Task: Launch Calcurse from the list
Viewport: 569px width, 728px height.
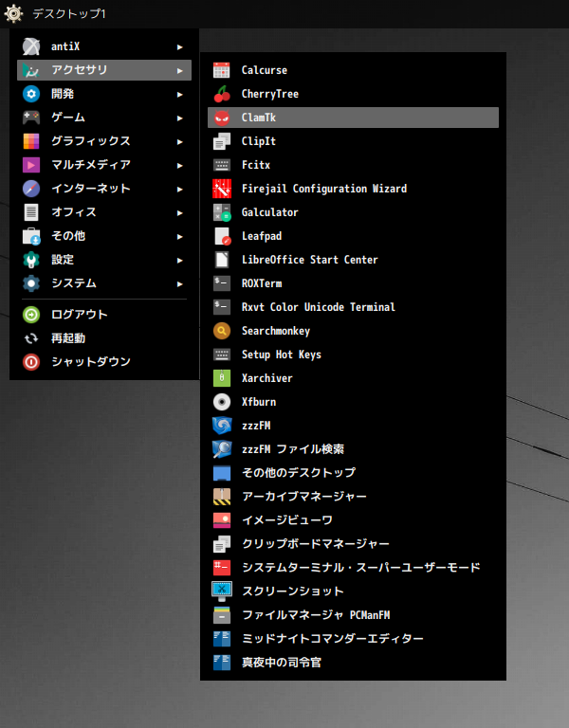Action: coord(353,70)
